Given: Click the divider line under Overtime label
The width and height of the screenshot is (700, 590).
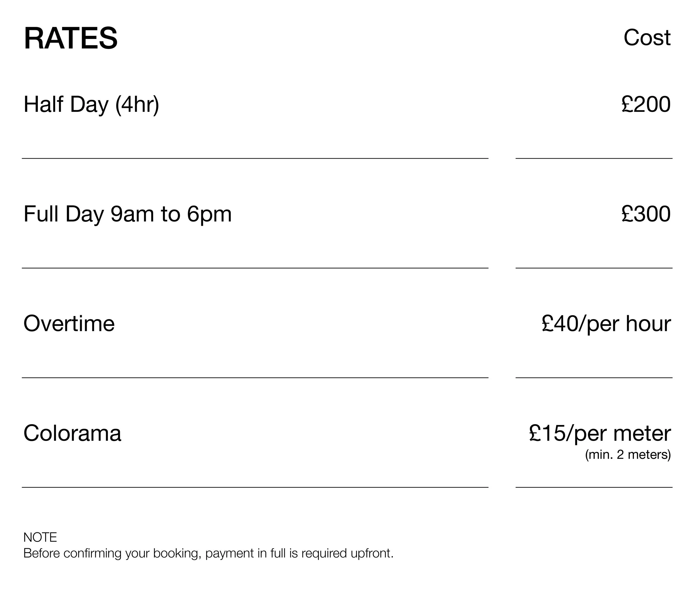Looking at the screenshot, I should 255,378.
